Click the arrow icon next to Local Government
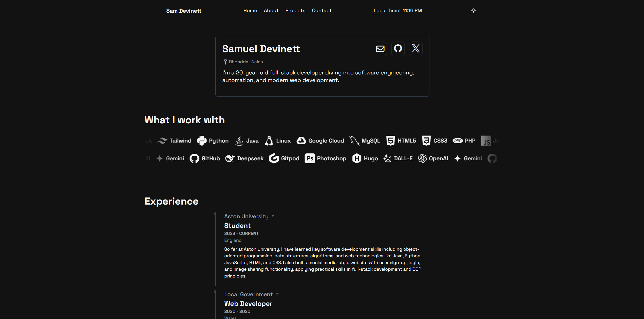644x319 pixels. 277,294
